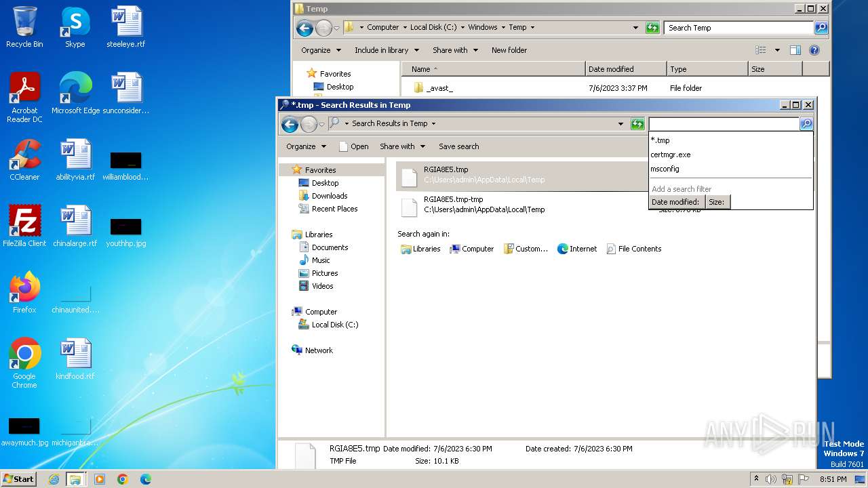The height and width of the screenshot is (488, 868).
Task: Click Save search button
Action: coord(458,146)
